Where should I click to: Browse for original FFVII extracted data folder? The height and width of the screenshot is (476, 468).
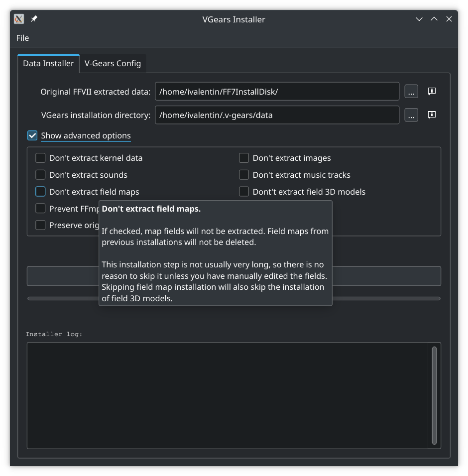point(411,92)
